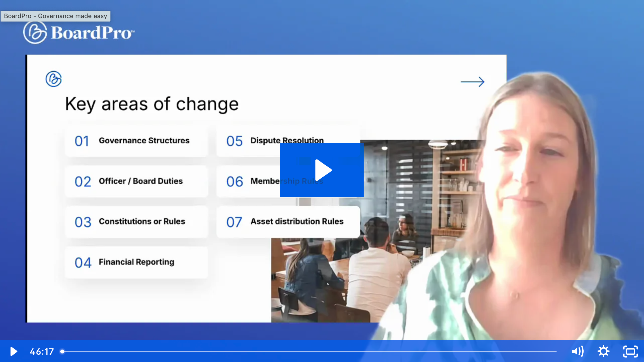Select the Governance Structures card

point(137,141)
